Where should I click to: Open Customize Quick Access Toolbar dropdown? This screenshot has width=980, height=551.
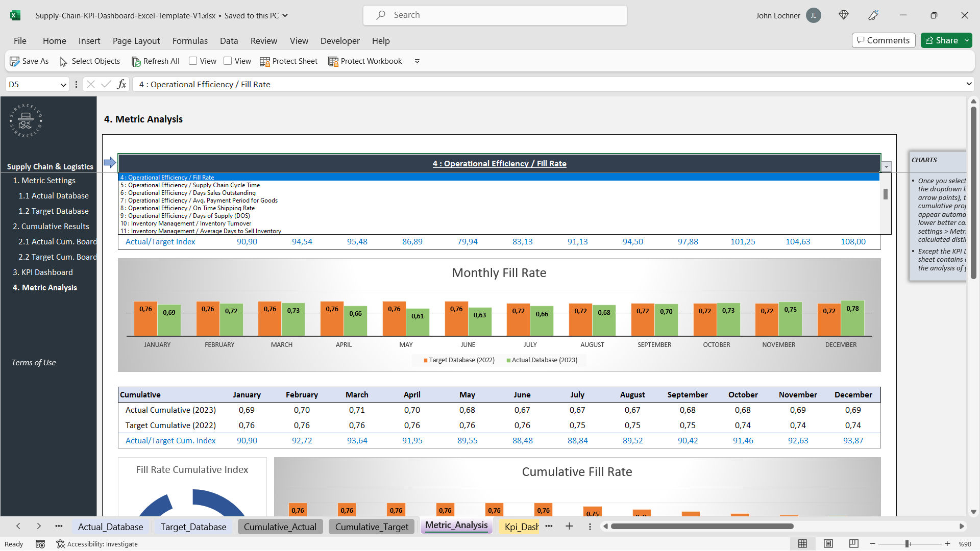pos(417,61)
